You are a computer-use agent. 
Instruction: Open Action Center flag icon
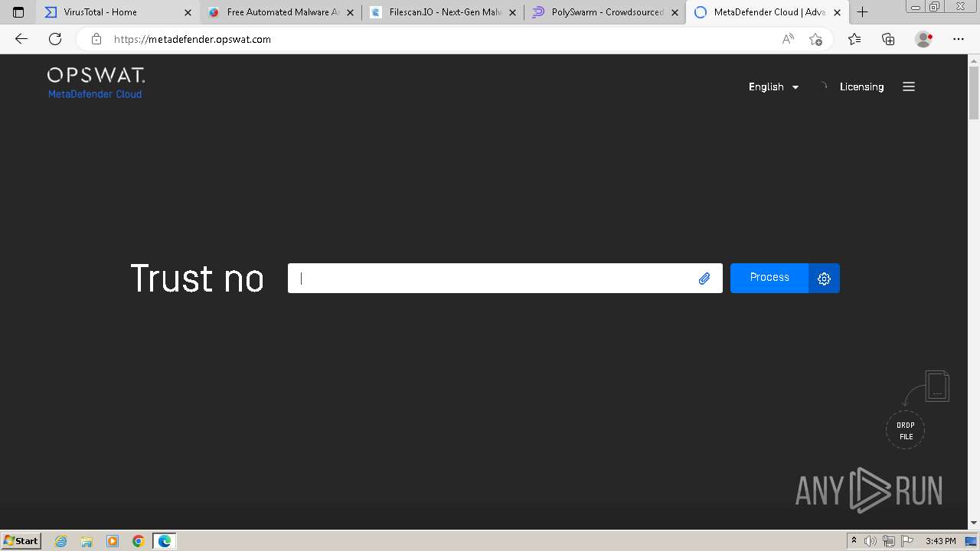[x=906, y=541]
